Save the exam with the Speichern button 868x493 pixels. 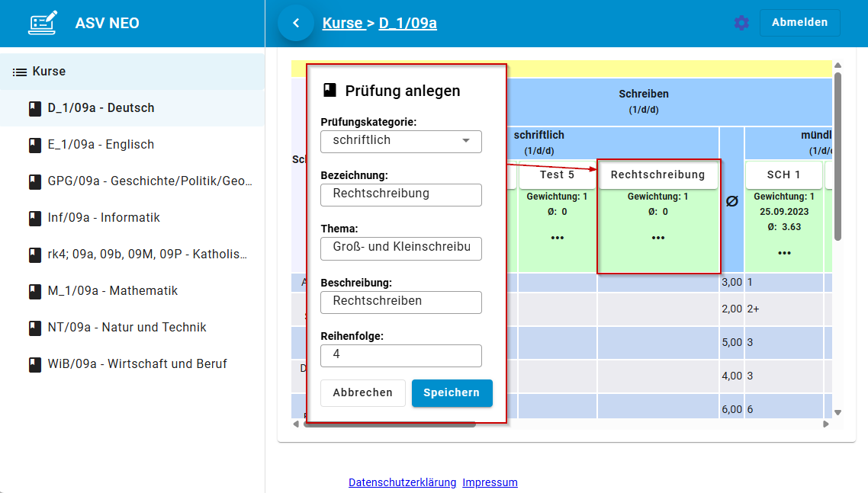[x=452, y=392]
